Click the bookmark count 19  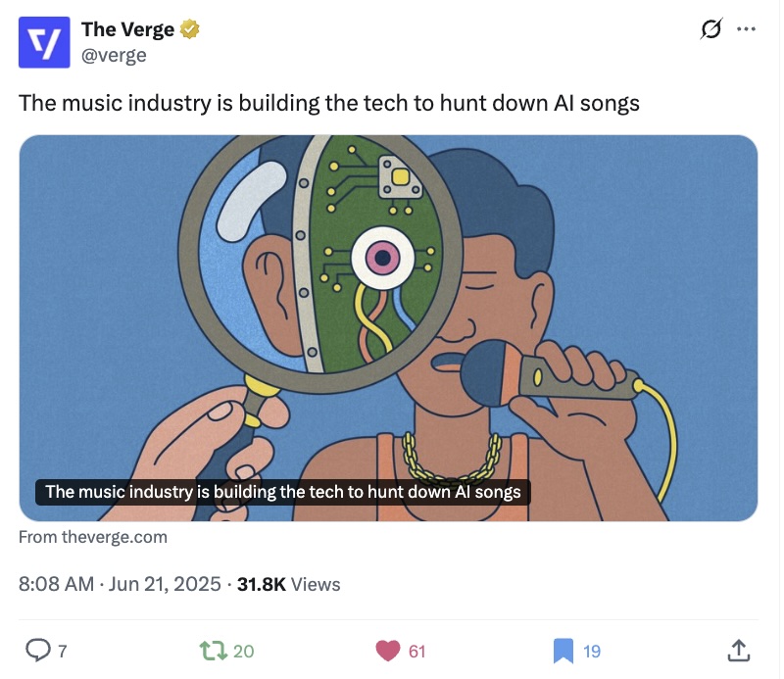592,651
